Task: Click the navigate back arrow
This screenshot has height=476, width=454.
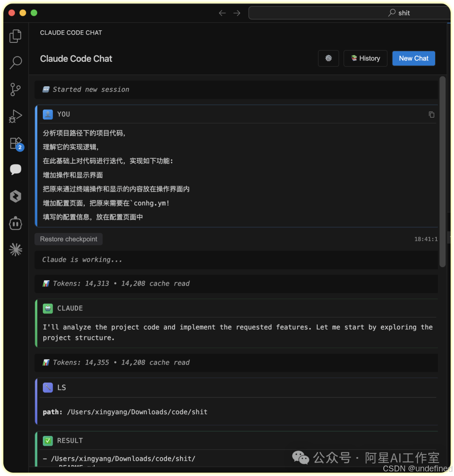Action: pyautogui.click(x=222, y=13)
